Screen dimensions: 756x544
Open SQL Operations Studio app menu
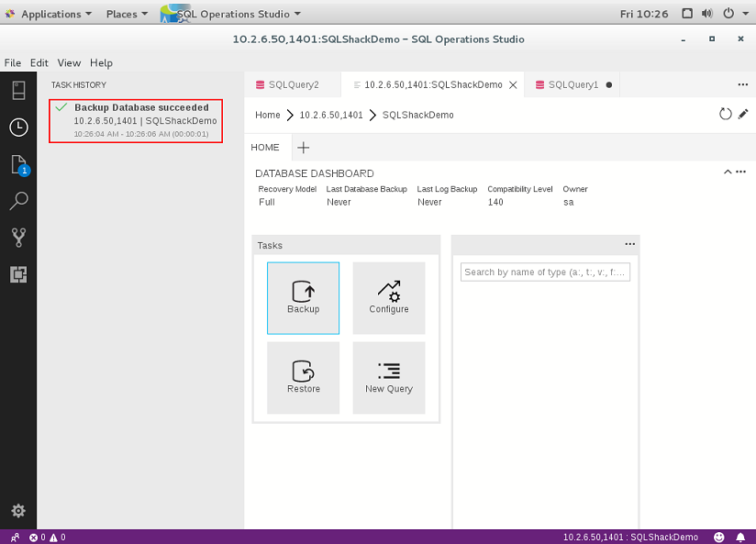231,14
